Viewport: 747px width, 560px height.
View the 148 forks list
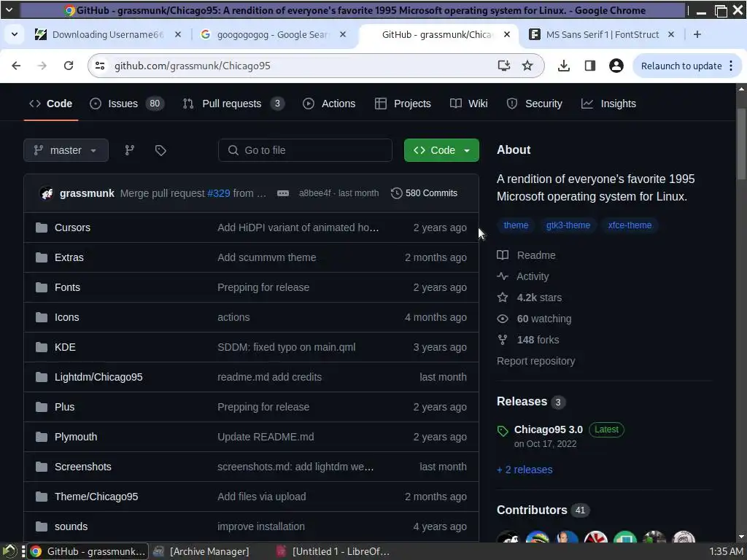(x=528, y=340)
